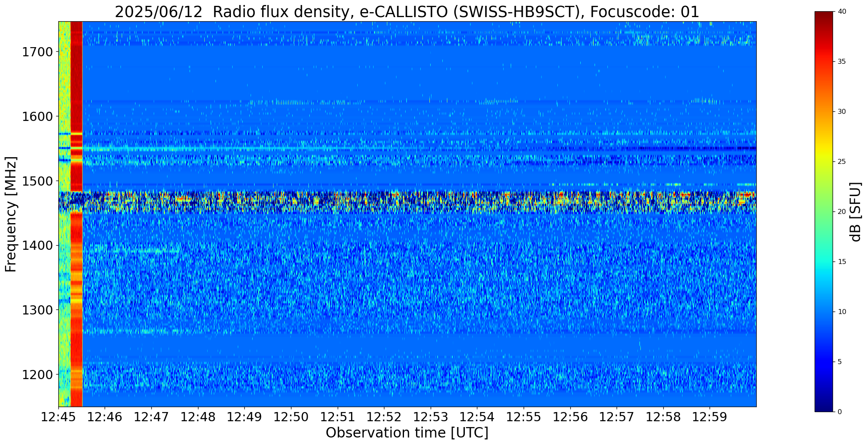Click the 12:45 time tick label

click(x=58, y=417)
